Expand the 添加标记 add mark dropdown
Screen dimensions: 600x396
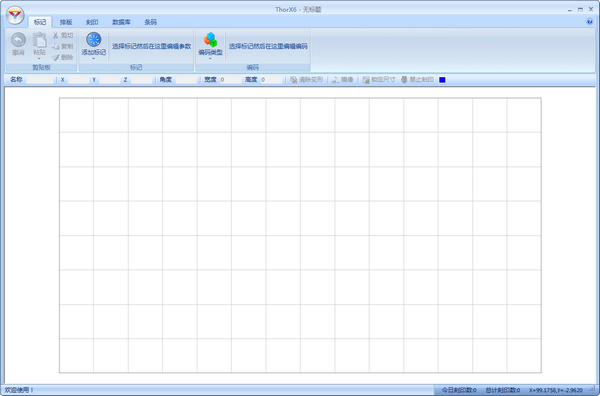click(x=94, y=59)
